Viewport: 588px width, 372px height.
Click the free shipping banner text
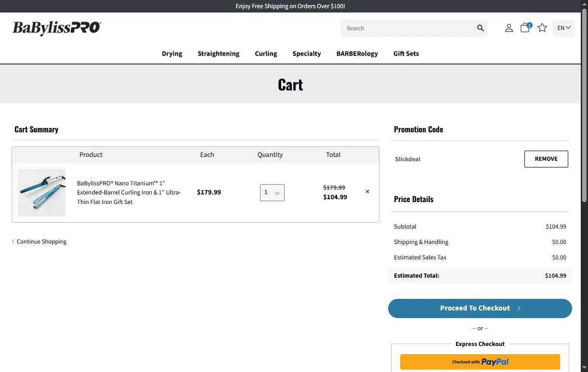(290, 6)
